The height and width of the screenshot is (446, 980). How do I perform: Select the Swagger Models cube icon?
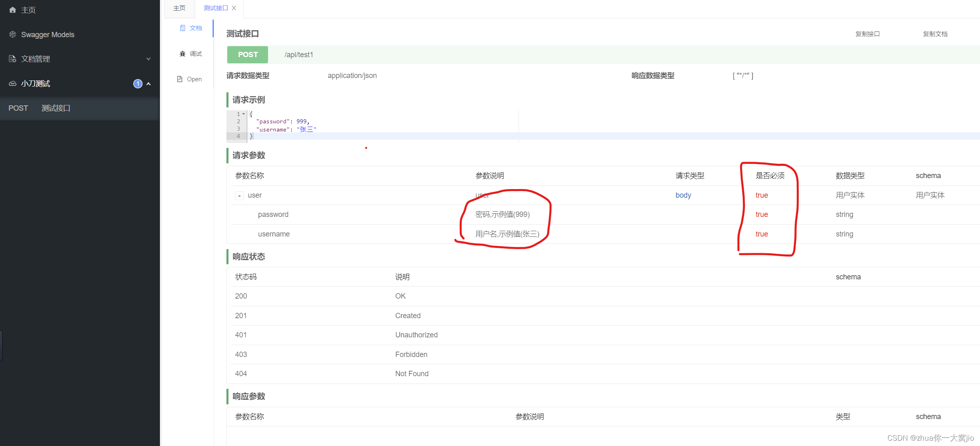12,34
